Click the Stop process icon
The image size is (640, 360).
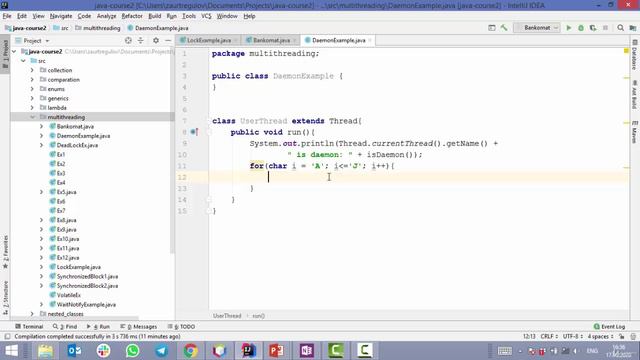pos(605,28)
